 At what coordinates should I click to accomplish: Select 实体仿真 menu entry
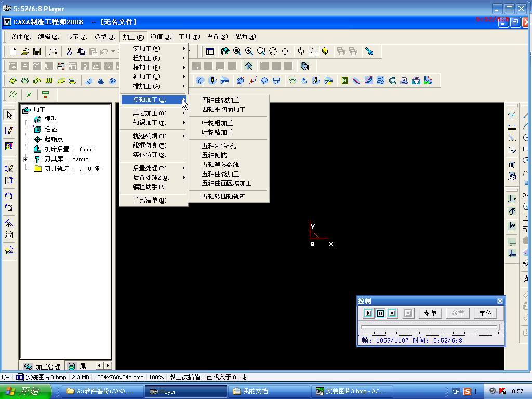point(154,155)
